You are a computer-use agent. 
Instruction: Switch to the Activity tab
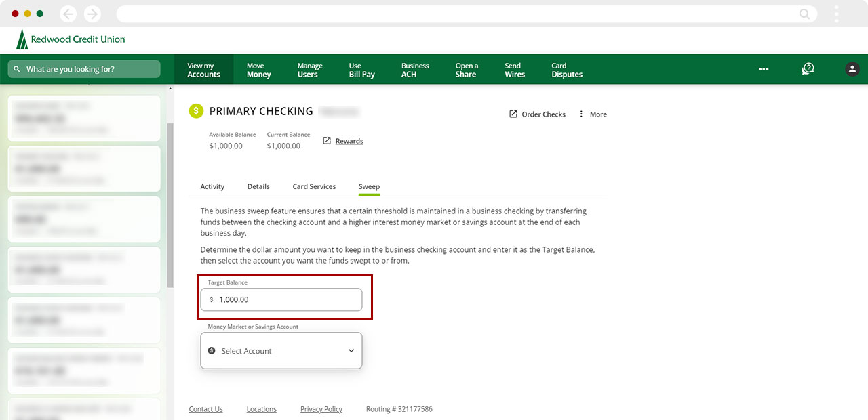coord(212,186)
